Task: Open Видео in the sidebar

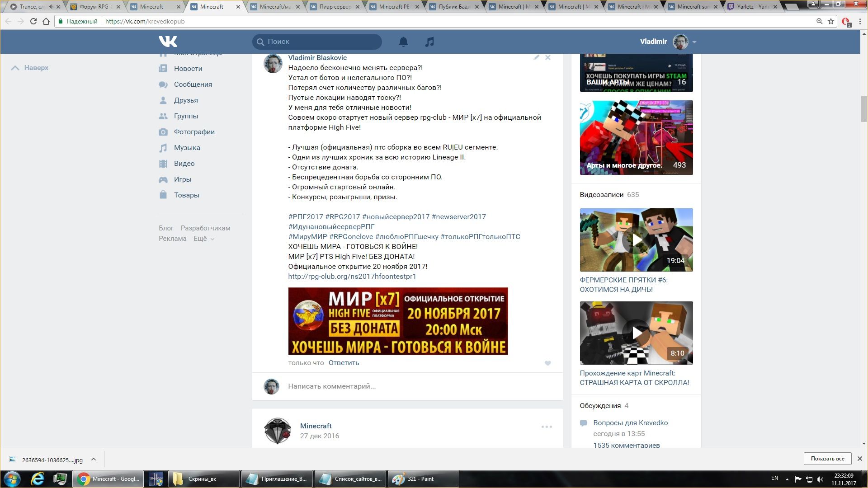Action: pyautogui.click(x=184, y=164)
